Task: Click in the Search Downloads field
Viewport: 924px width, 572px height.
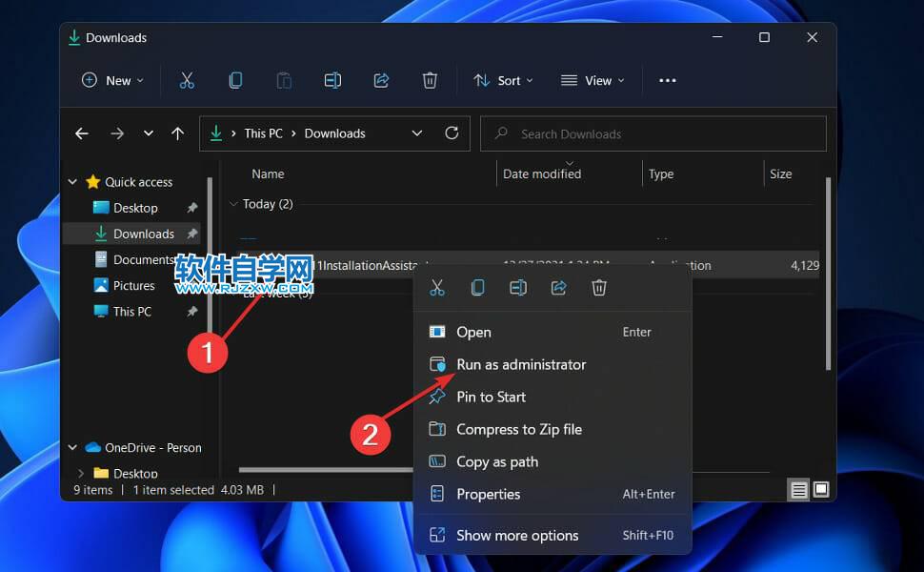Action: (x=653, y=133)
